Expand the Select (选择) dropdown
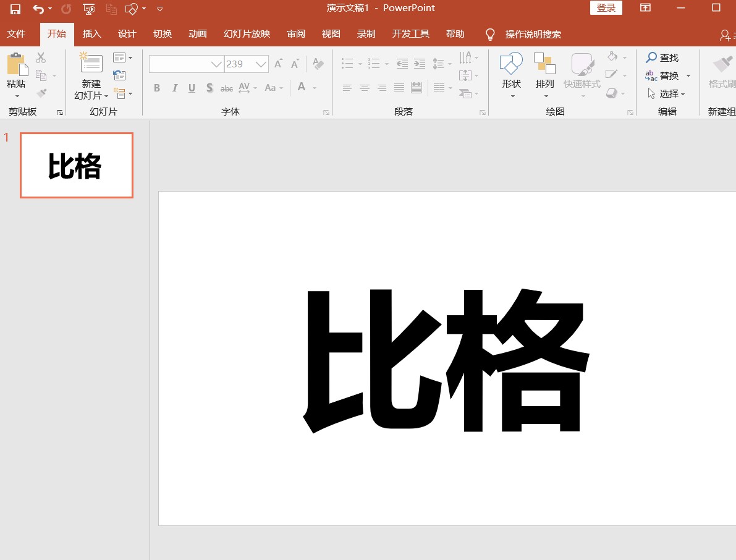This screenshot has height=560, width=736. pyautogui.click(x=683, y=94)
